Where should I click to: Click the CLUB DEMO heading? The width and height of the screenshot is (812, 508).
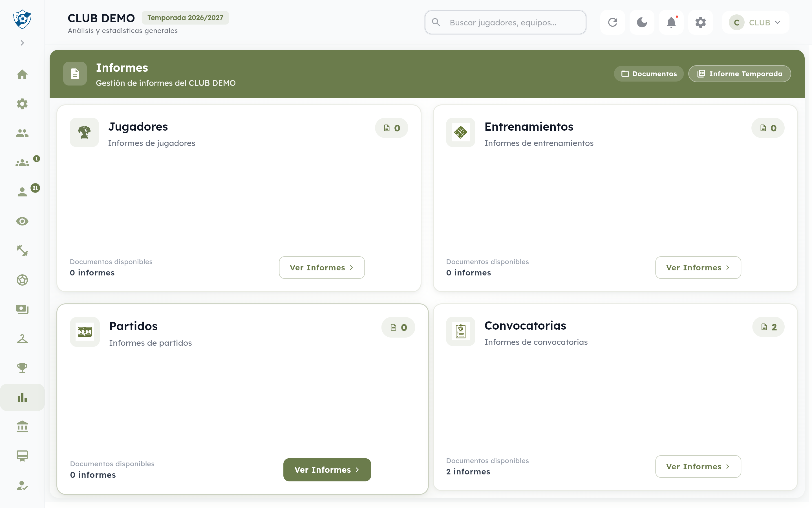[x=101, y=18]
